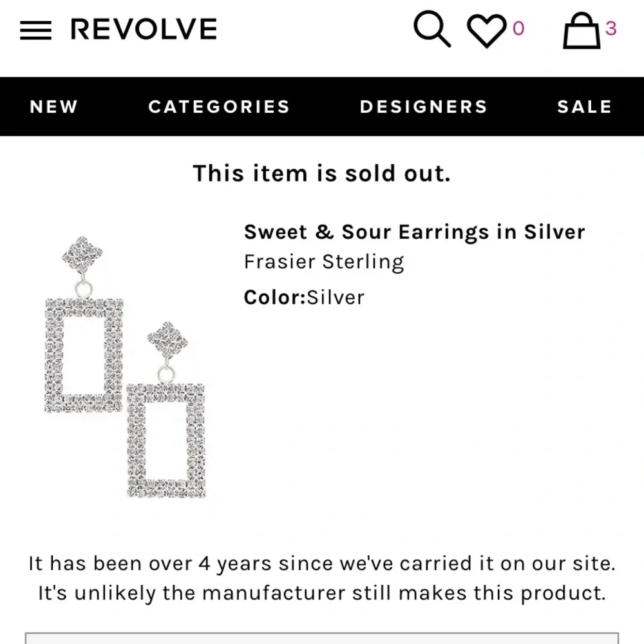This screenshot has height=644, width=644.
Task: Click the sold out notice text
Action: pos(322,173)
